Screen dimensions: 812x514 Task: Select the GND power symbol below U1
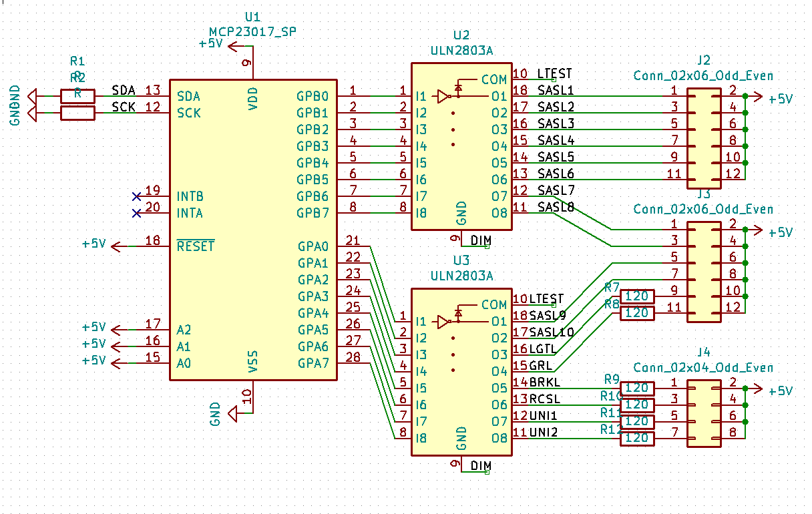point(233,414)
